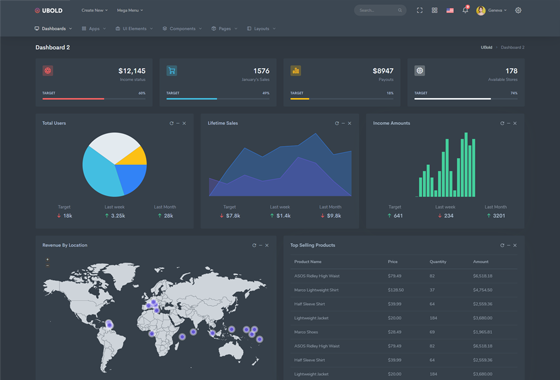The width and height of the screenshot is (560, 380).
Task: Click the yellow Payouts icon
Action: (296, 70)
